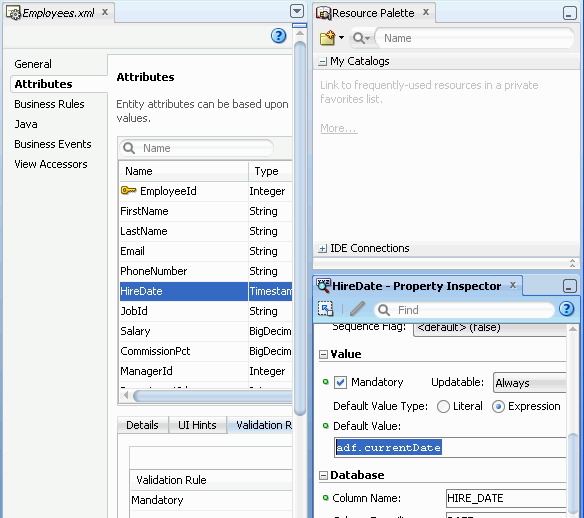Sort attributes by Type column header
The height and width of the screenshot is (518, 584).
click(270, 171)
